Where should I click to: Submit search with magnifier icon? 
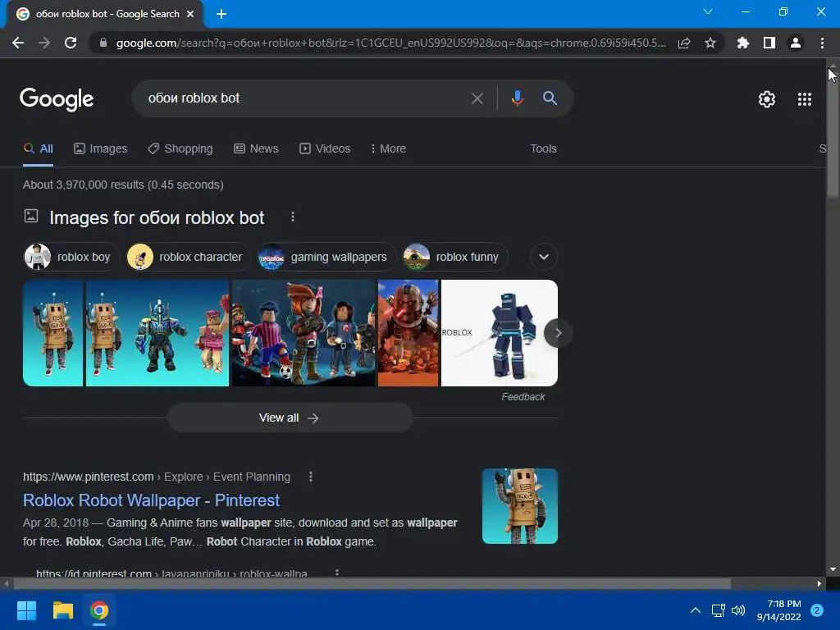[550, 98]
